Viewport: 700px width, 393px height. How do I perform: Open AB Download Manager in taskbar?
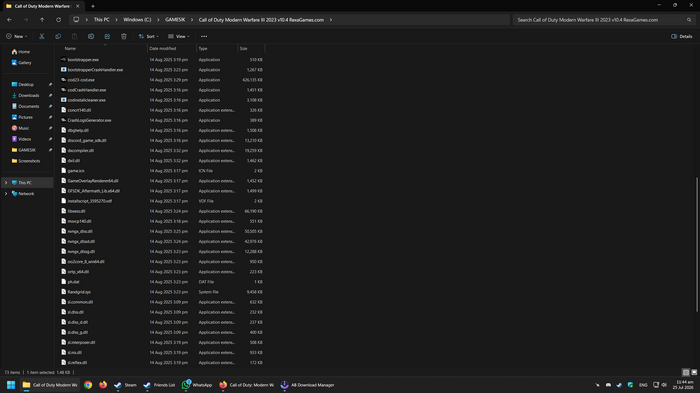[307, 385]
